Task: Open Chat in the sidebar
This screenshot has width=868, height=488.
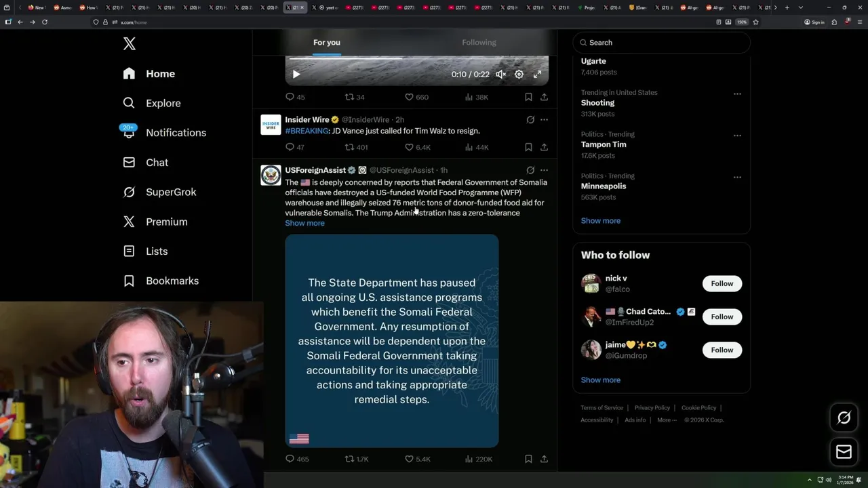Action: (x=145, y=163)
